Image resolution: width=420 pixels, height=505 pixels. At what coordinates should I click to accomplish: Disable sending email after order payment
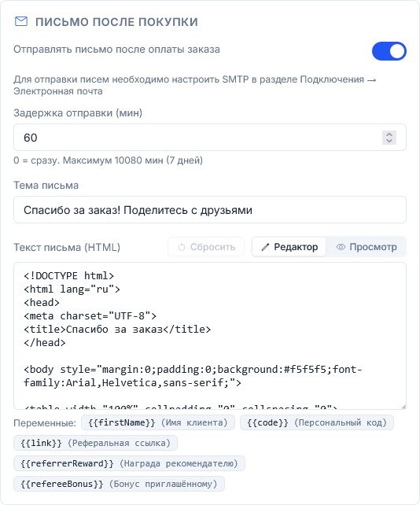(x=389, y=51)
